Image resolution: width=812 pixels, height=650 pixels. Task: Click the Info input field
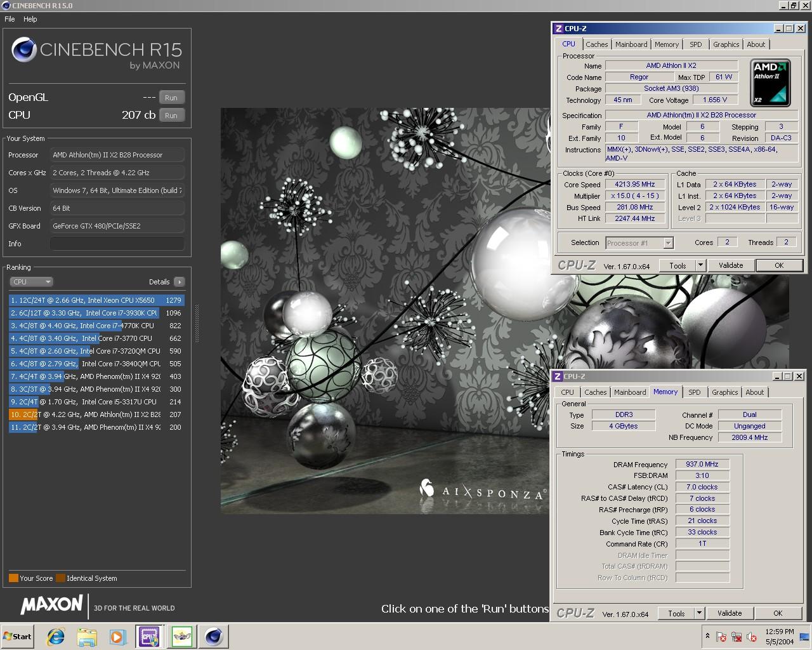click(117, 244)
